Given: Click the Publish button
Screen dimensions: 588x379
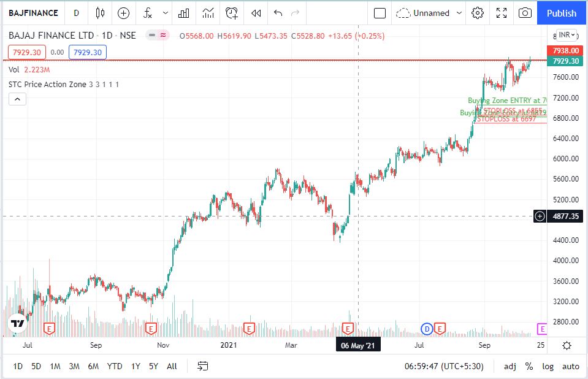Looking at the screenshot, I should click(562, 13).
